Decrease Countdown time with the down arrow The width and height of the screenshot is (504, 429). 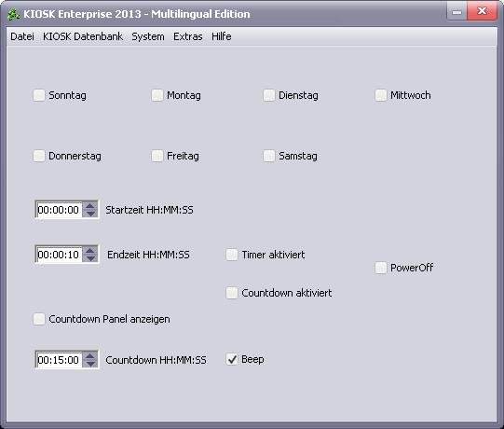(90, 364)
